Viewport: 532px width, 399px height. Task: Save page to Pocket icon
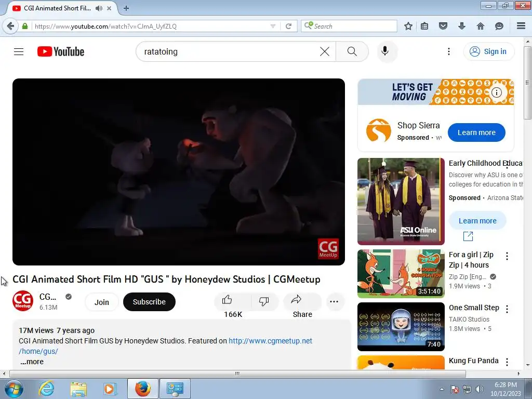click(x=443, y=26)
